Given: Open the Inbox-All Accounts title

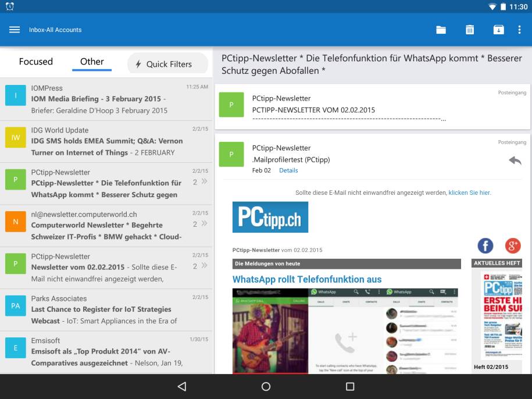Looking at the screenshot, I should click(x=55, y=30).
